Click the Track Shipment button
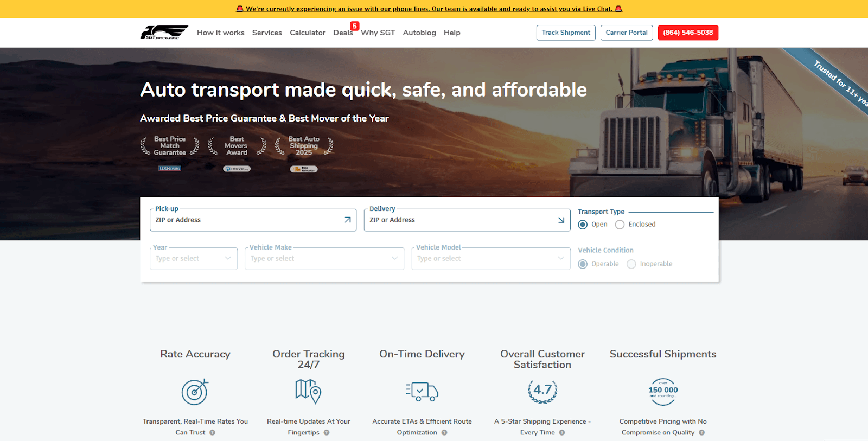 coord(566,33)
